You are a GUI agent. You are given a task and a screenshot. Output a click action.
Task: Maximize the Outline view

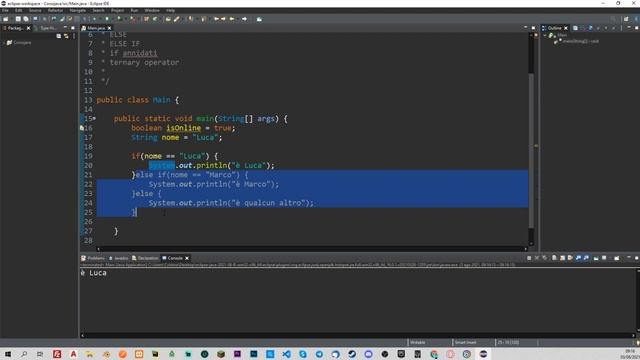(x=636, y=28)
